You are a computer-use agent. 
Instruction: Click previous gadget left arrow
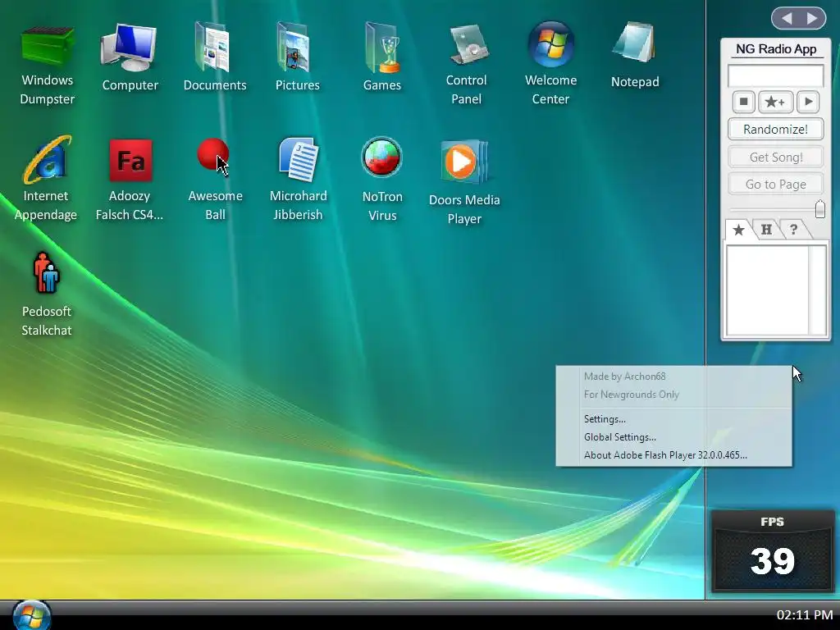(787, 19)
